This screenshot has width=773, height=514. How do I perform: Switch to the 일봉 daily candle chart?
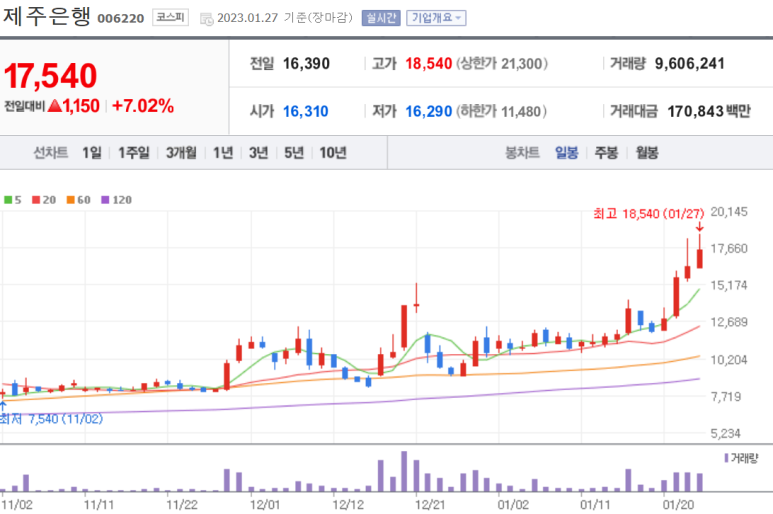[x=566, y=153]
